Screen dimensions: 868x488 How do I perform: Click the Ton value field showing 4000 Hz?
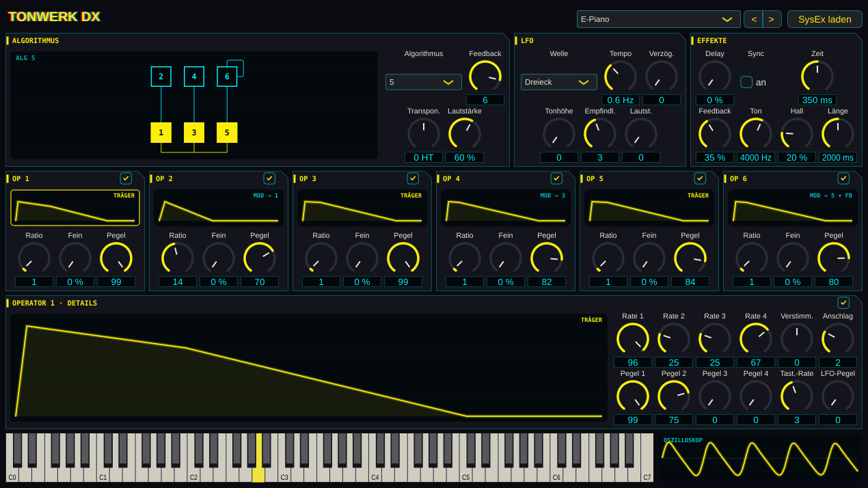click(756, 157)
